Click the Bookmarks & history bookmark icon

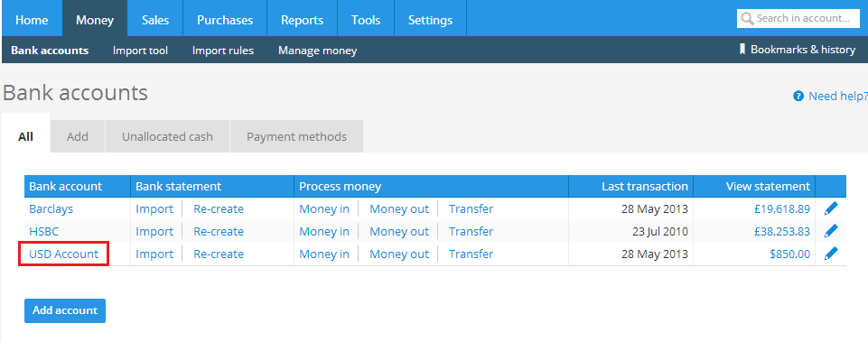pyautogui.click(x=742, y=50)
